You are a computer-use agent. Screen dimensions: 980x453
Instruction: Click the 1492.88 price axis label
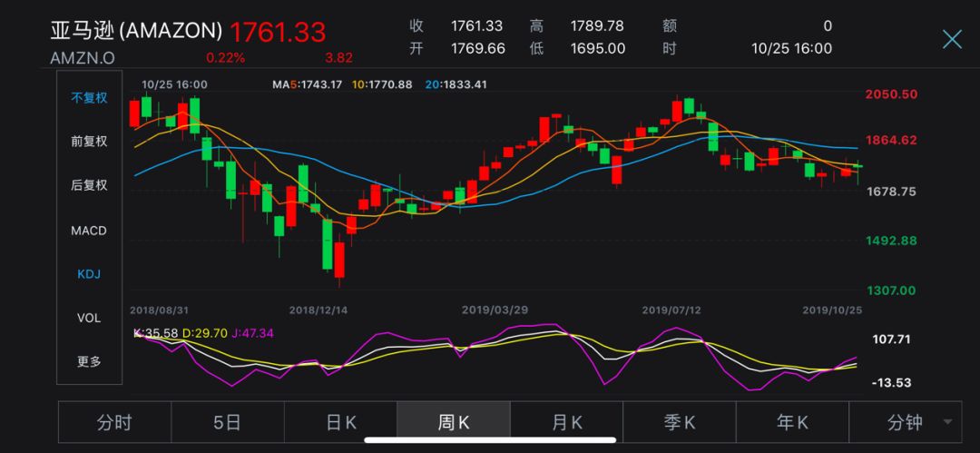point(891,241)
